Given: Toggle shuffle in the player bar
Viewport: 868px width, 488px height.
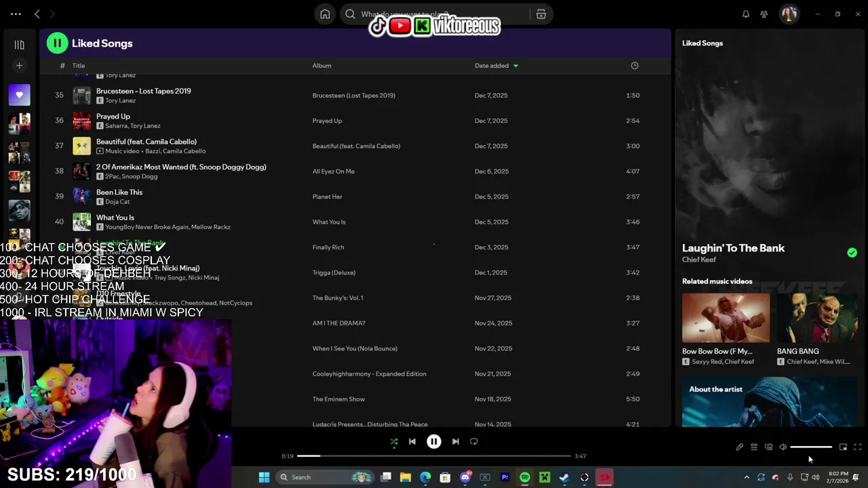Looking at the screenshot, I should point(394,441).
